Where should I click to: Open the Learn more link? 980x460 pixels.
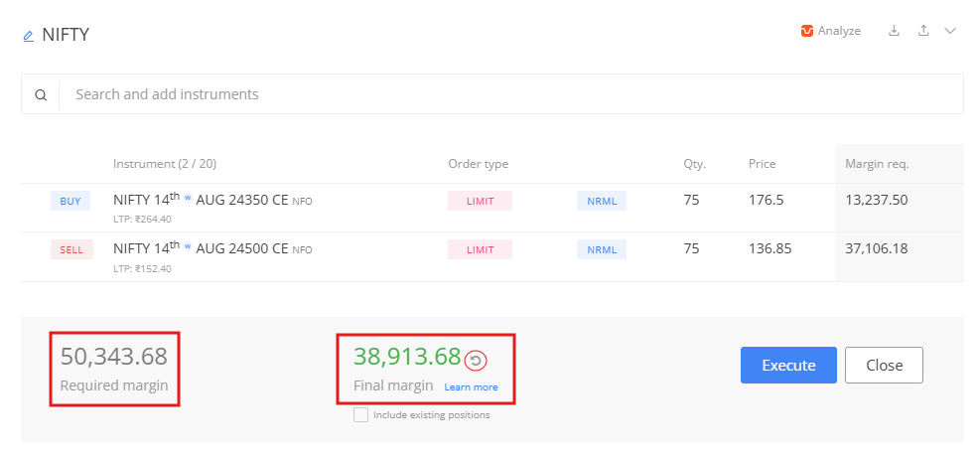coord(471,387)
